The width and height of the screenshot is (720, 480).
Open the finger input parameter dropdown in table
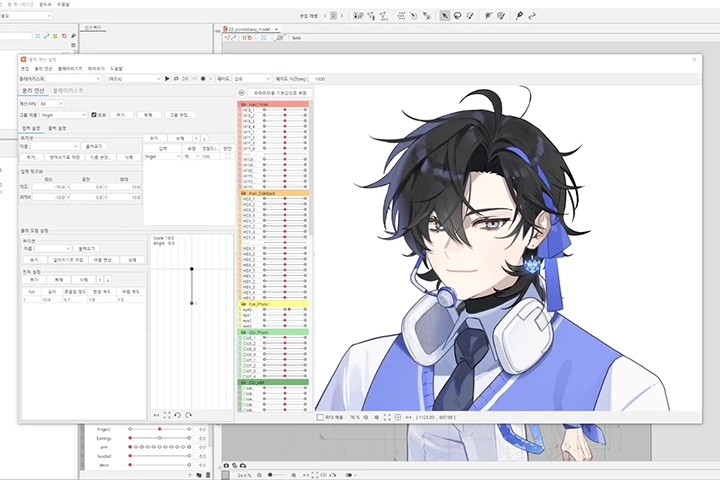tap(163, 157)
